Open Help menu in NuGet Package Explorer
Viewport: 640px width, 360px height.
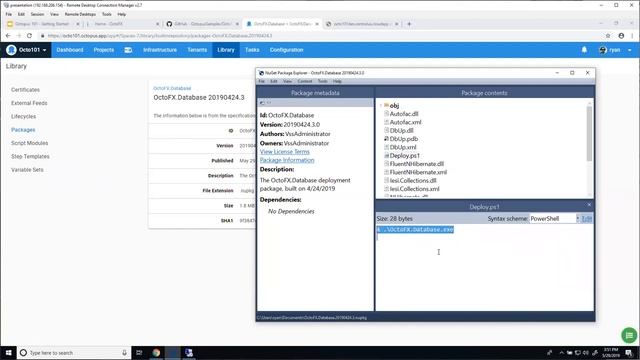coord(337,81)
